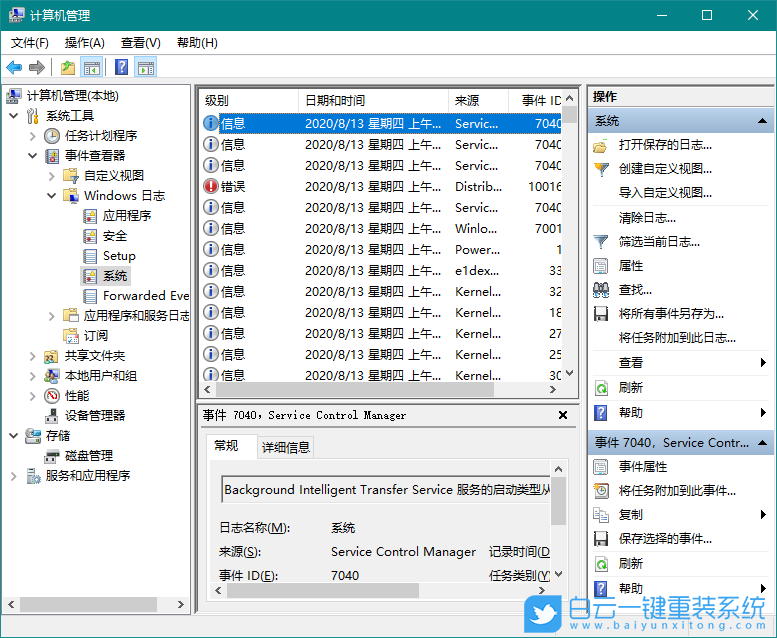This screenshot has width=777, height=638.
Task: Collapse the 存储 tree node
Action: coord(13,436)
